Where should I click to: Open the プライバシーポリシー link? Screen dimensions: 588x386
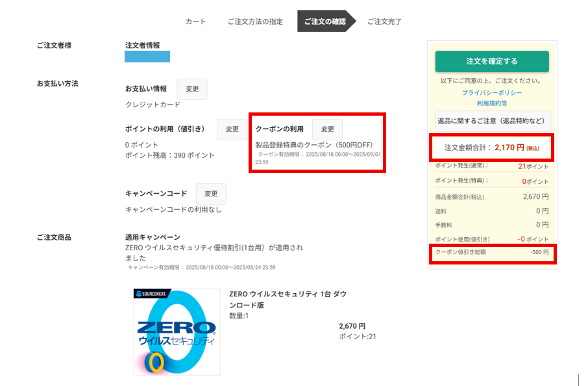(492, 93)
